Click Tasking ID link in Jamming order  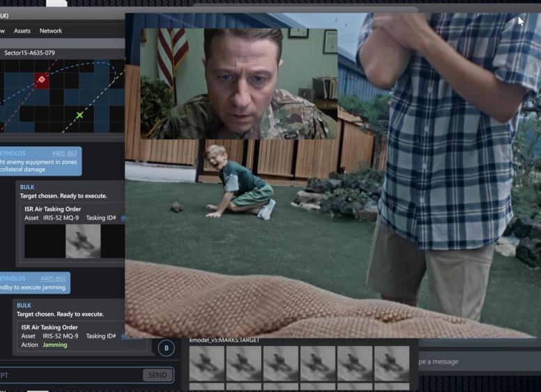point(123,336)
